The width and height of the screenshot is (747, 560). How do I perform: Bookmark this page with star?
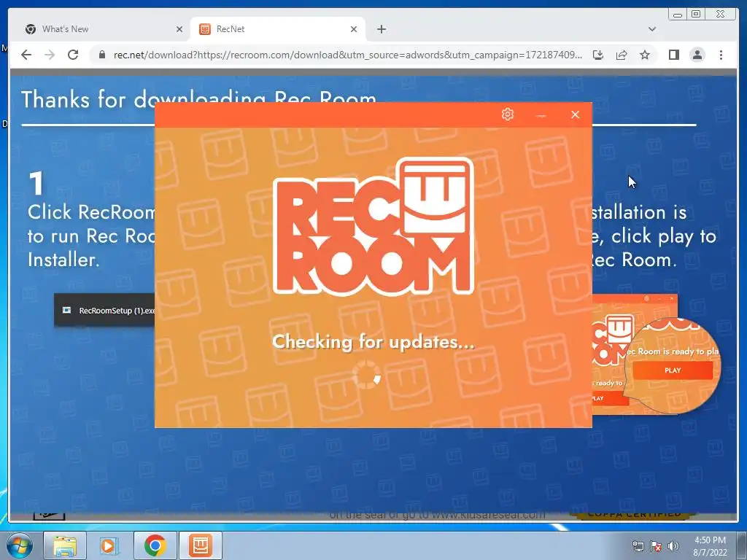(x=645, y=55)
